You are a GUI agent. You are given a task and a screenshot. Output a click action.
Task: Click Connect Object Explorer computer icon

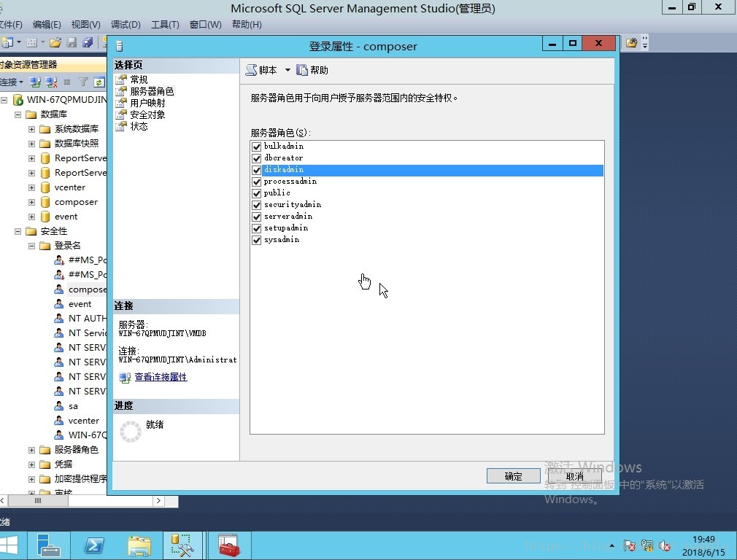pos(35,82)
